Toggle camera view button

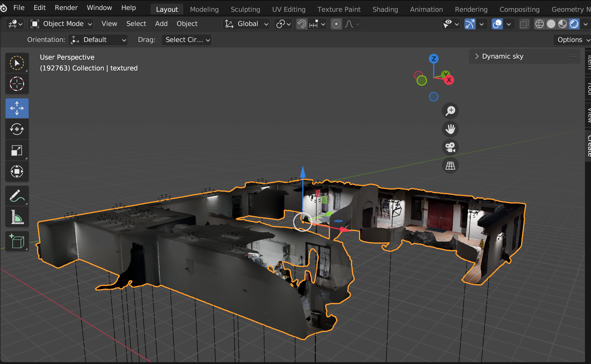click(x=450, y=148)
